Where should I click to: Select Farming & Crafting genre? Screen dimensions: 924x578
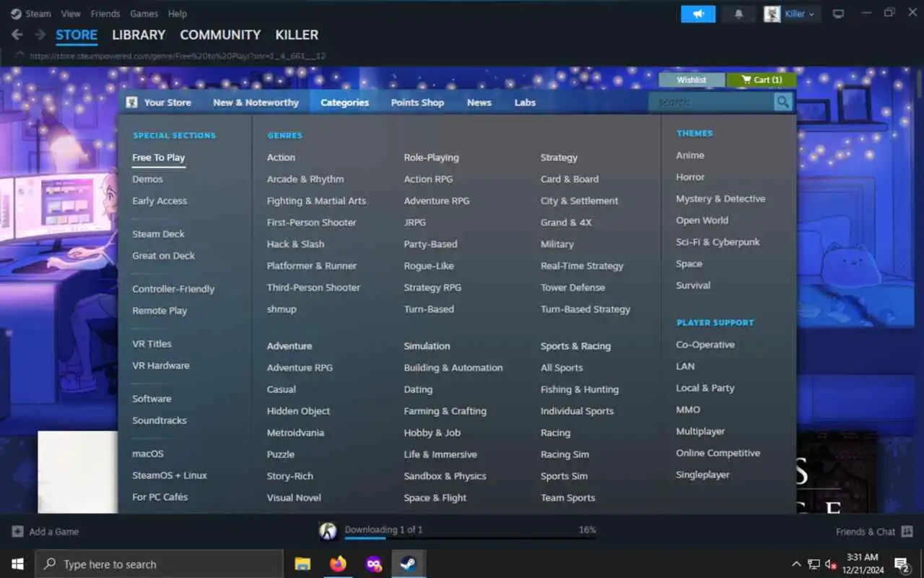(x=445, y=411)
